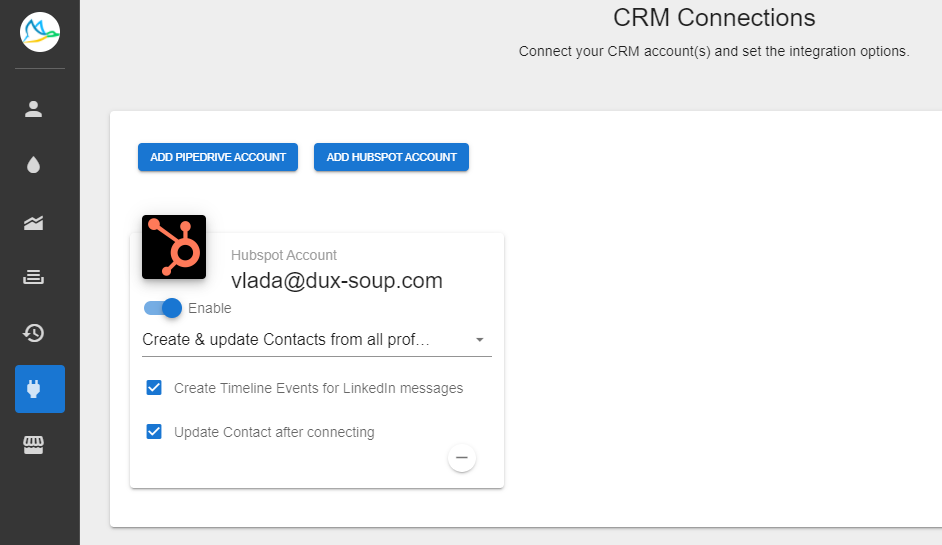Open the history clock sidebar icon
The width and height of the screenshot is (942, 545).
pos(34,333)
